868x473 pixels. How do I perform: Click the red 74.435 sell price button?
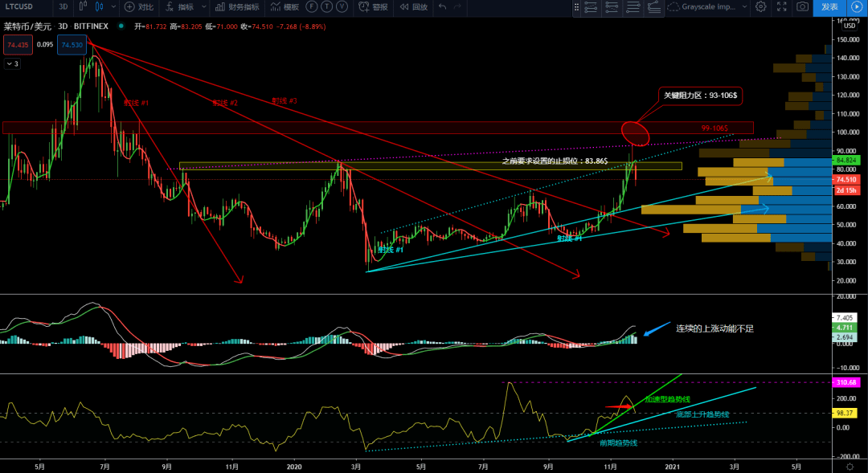[18, 45]
